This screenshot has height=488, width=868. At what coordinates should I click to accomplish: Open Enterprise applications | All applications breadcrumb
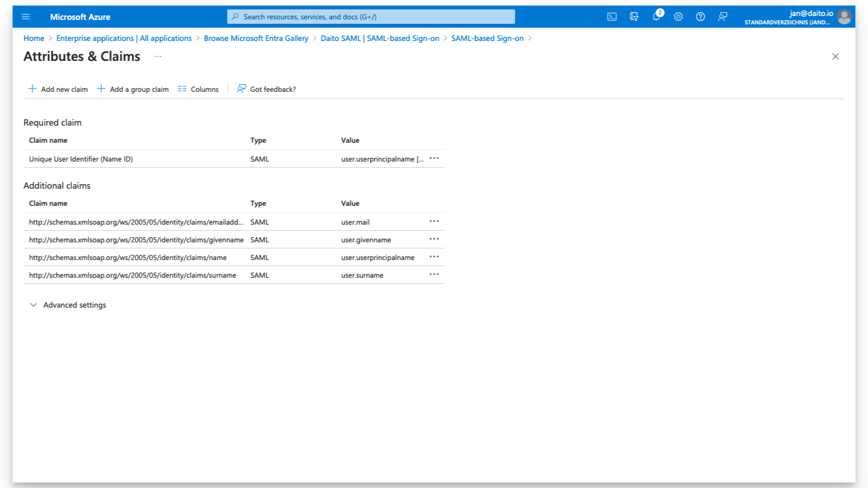point(124,38)
